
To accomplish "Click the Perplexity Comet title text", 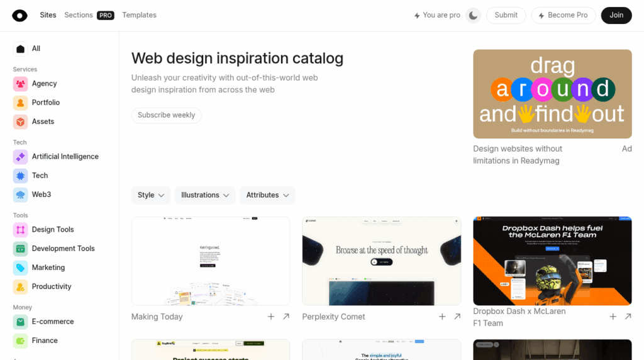I will (333, 317).
